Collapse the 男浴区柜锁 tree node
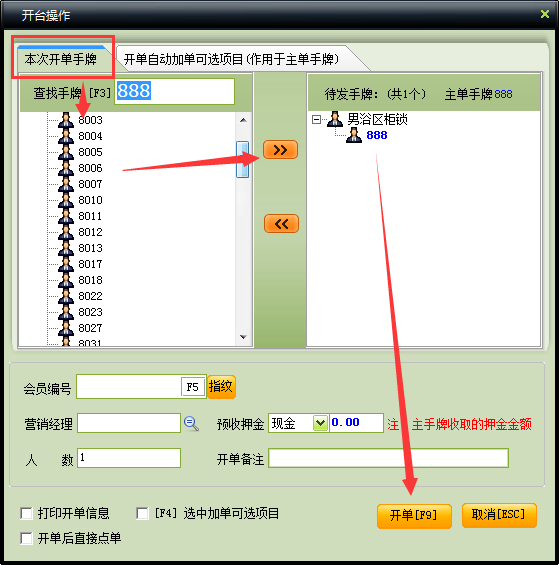The height and width of the screenshot is (565, 559). 316,119
